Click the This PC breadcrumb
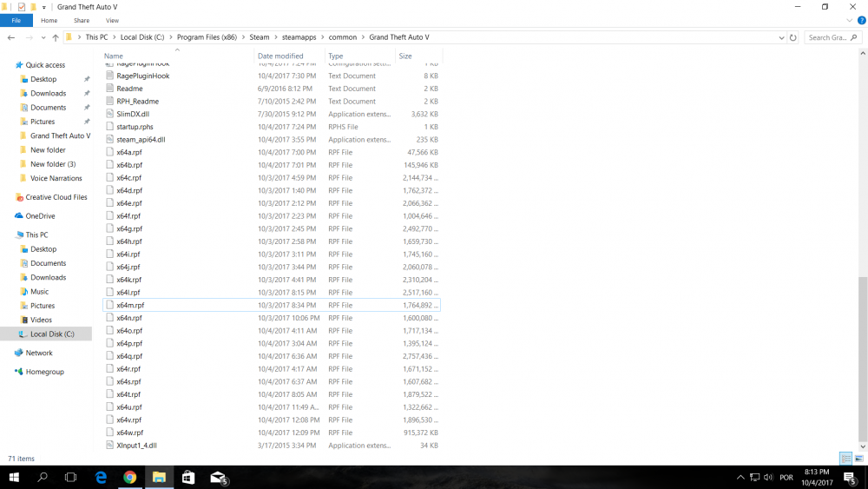The height and width of the screenshot is (489, 868). click(x=96, y=37)
